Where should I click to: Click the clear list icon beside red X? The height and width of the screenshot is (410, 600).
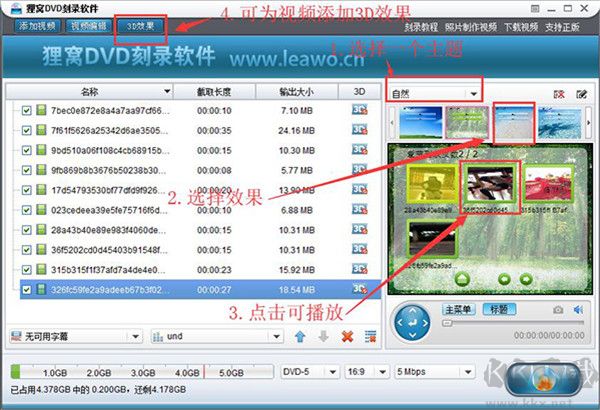coord(370,336)
